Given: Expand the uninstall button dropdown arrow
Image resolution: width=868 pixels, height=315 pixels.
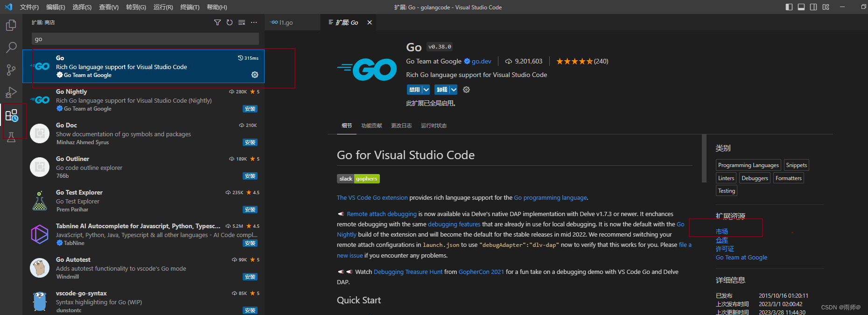Looking at the screenshot, I should pos(453,90).
